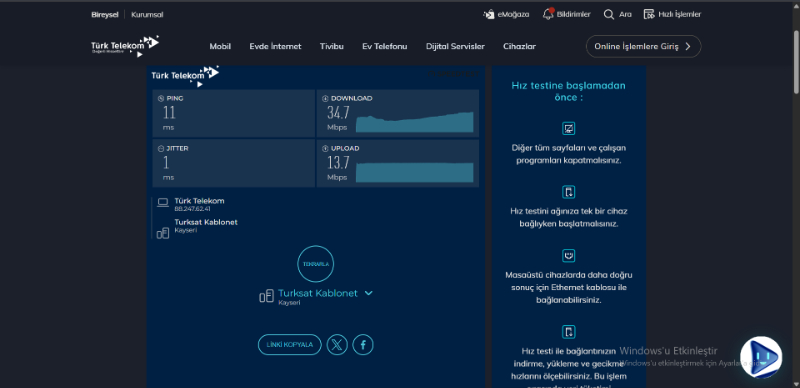
Task: Click the monitor icon above close-pages tip
Action: tap(568, 128)
